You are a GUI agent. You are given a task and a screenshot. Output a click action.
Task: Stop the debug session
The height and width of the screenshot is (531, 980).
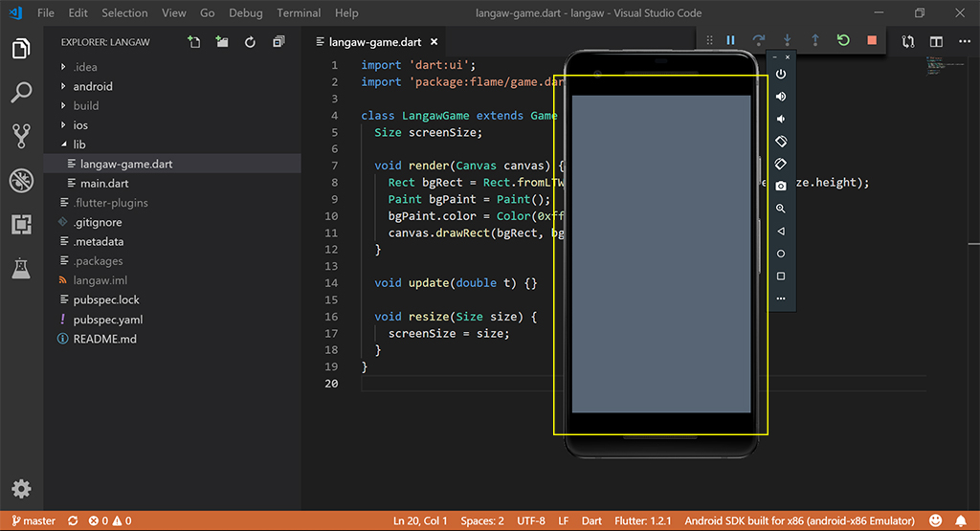pyautogui.click(x=871, y=40)
